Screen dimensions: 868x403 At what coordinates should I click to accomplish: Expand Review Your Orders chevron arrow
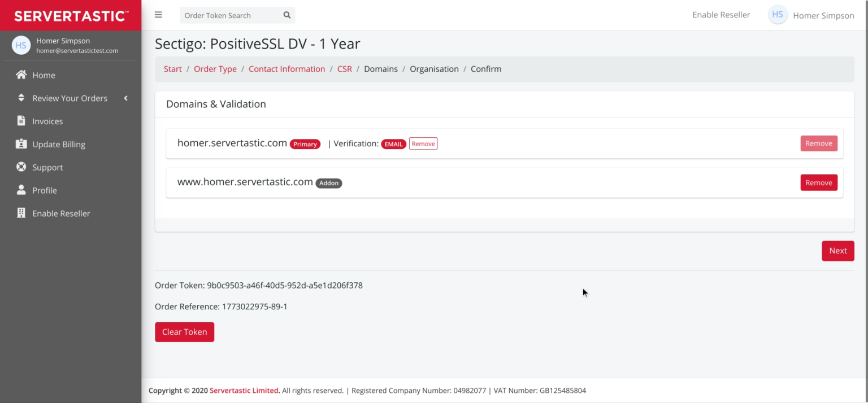click(125, 98)
